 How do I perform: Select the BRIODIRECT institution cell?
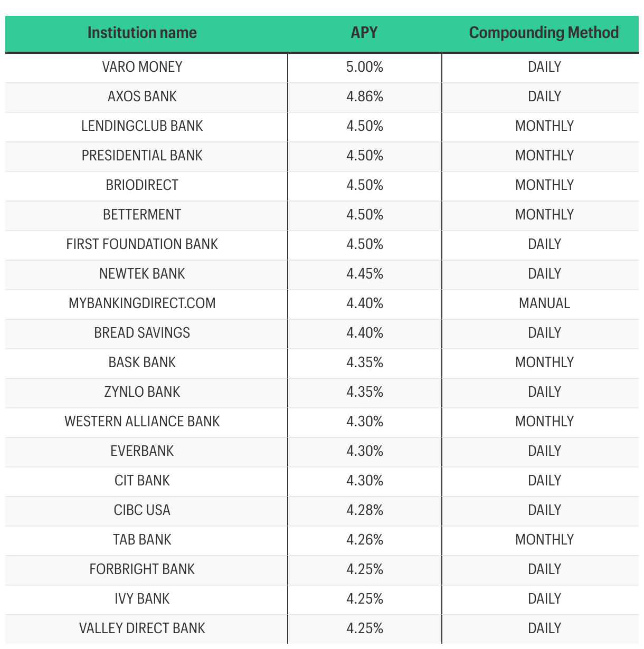click(x=142, y=185)
